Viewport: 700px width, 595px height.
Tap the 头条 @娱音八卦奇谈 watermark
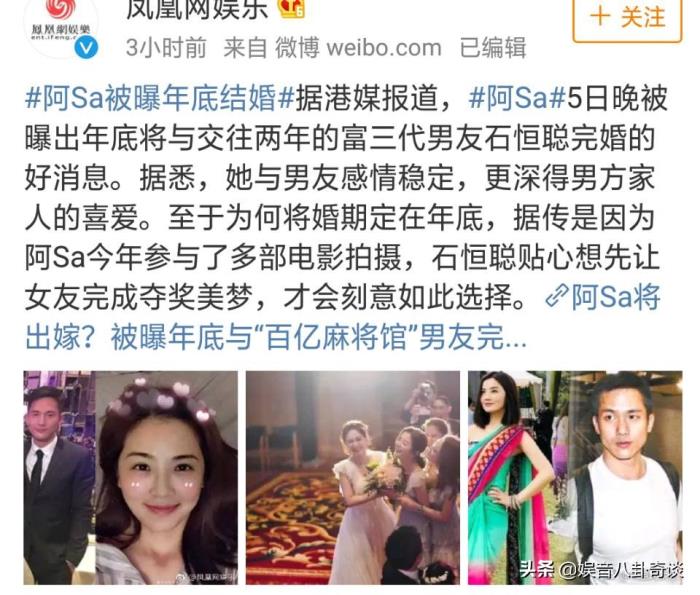601,570
